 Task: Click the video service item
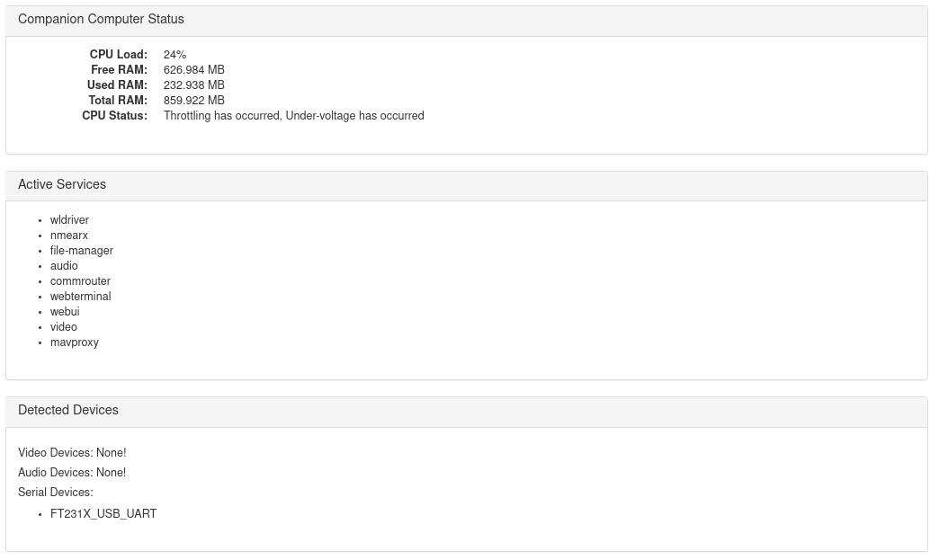pyautogui.click(x=64, y=327)
